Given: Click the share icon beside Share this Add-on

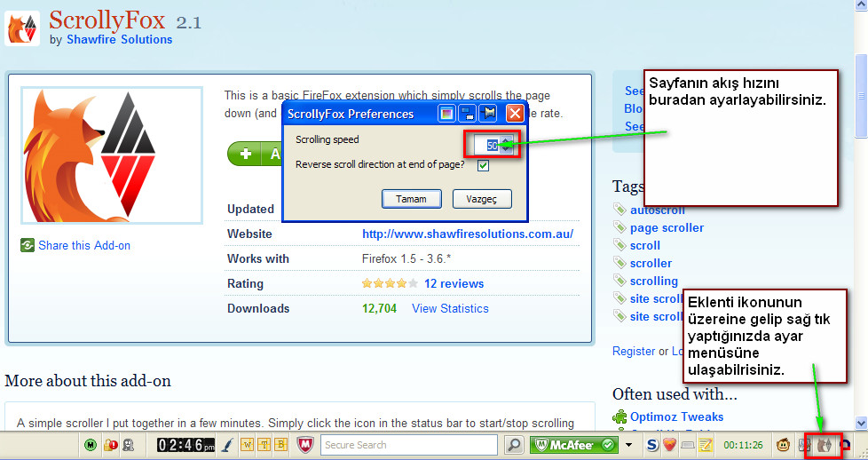Looking at the screenshot, I should [28, 245].
